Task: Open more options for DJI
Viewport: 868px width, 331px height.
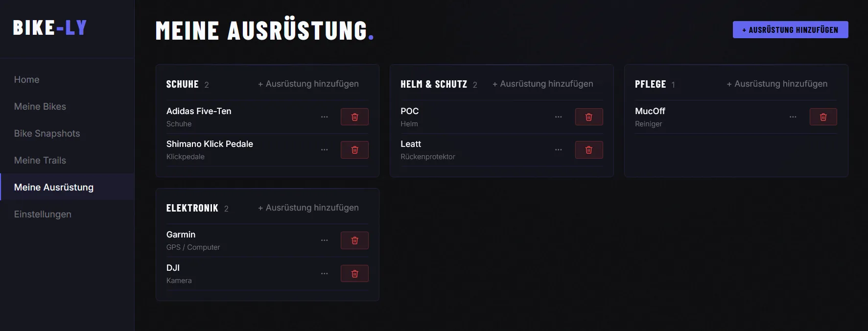Action: (324, 274)
